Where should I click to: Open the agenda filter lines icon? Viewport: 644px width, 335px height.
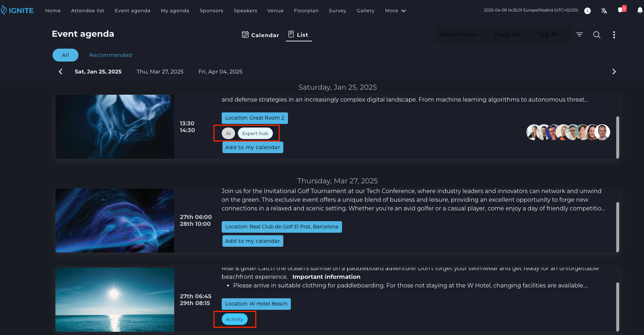coord(579,35)
